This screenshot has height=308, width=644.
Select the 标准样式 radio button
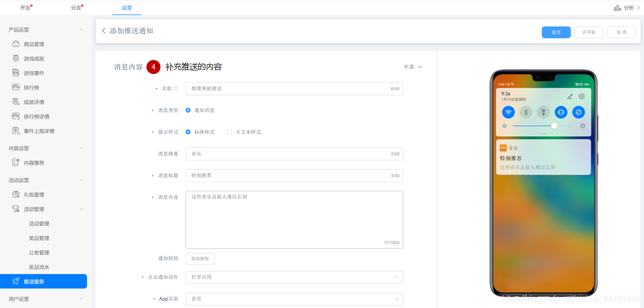tap(189, 132)
